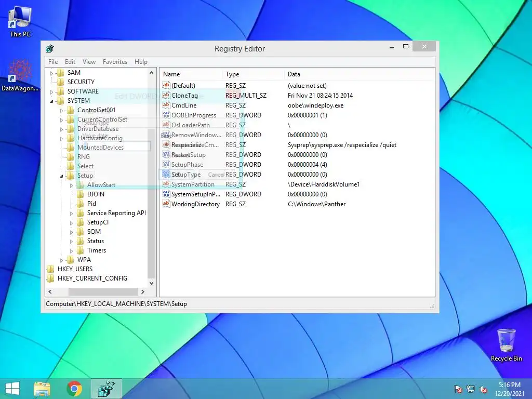Click the Registry Editor taskbar button
The width and height of the screenshot is (532, 399).
coord(107,389)
